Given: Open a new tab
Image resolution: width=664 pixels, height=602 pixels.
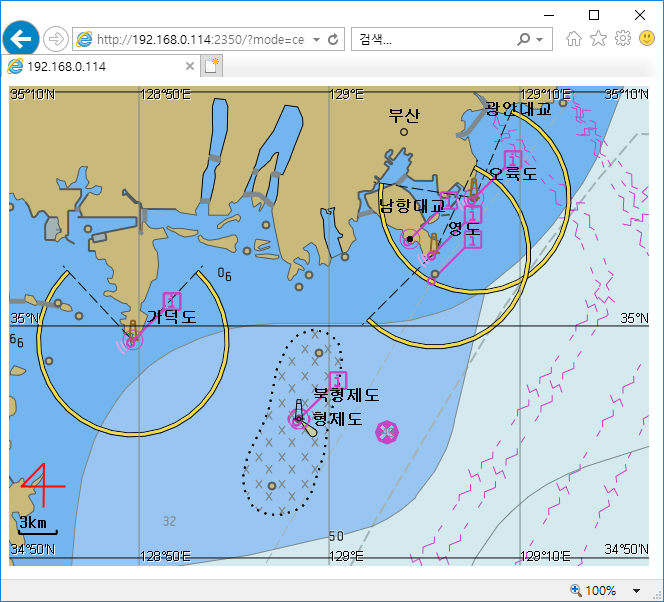Looking at the screenshot, I should pos(212,66).
